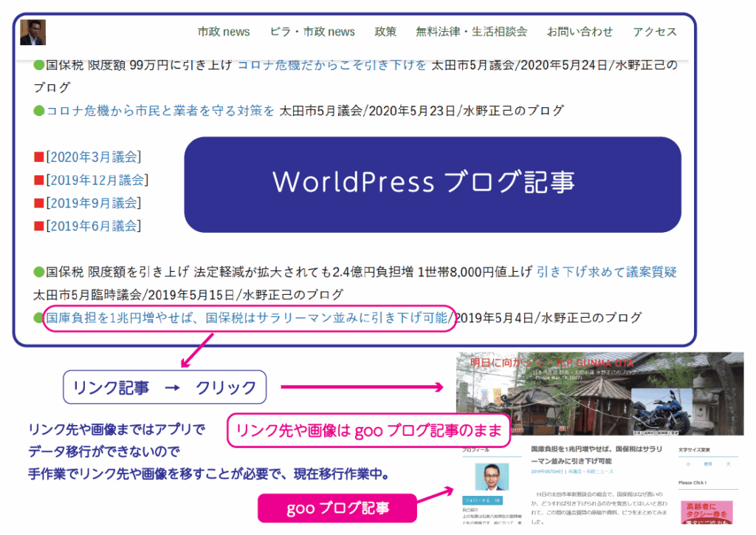756x535 pixels.
Task: Go to the 政策 menu item
Action: [385, 32]
